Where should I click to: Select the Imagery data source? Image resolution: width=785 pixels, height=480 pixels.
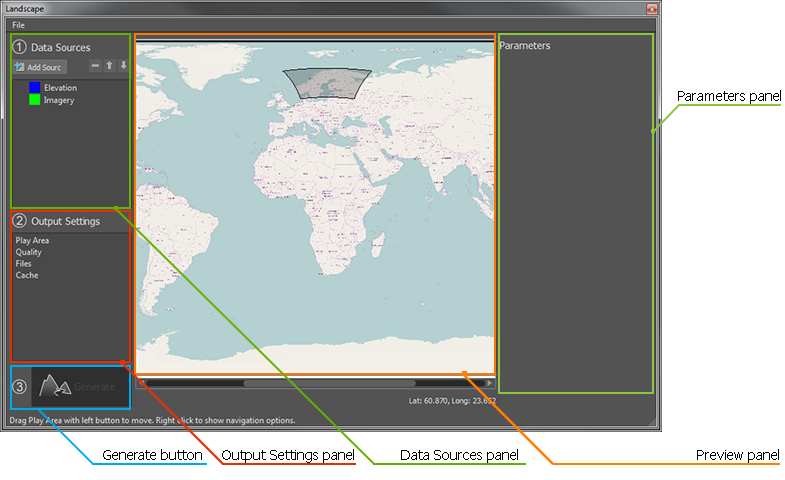pos(59,100)
